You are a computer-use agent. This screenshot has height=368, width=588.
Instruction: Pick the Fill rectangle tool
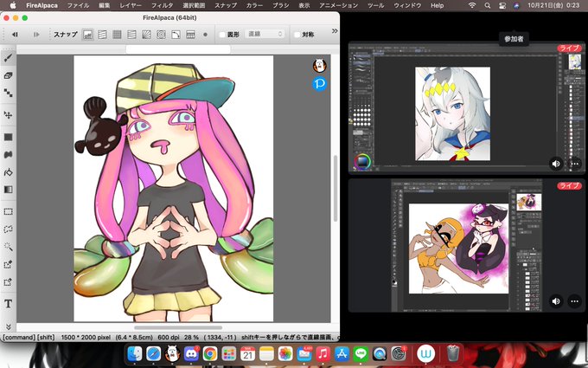[x=9, y=137]
